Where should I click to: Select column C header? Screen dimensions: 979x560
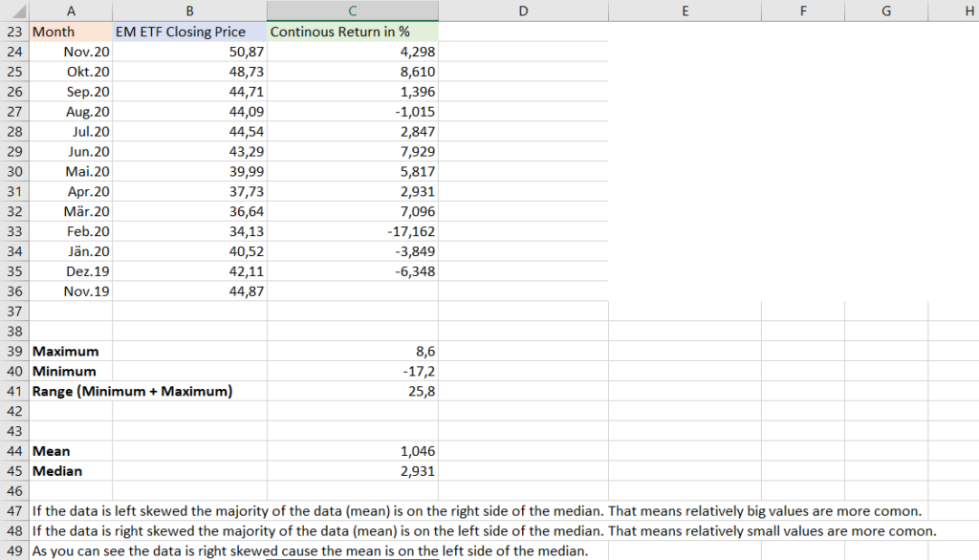point(353,11)
